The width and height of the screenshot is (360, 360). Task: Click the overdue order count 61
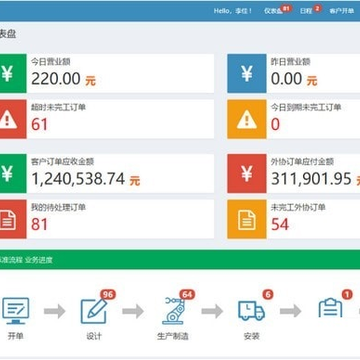tap(39, 125)
